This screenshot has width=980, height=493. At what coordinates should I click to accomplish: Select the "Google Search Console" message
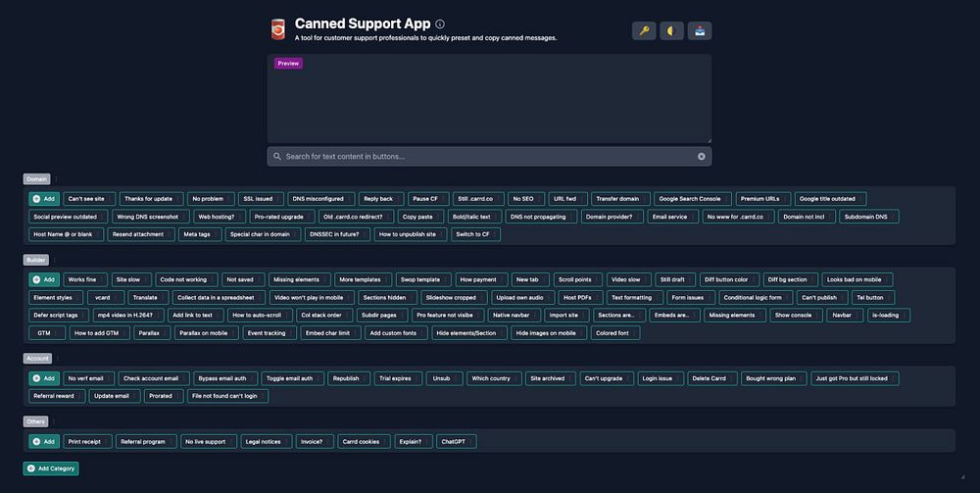pyautogui.click(x=693, y=199)
